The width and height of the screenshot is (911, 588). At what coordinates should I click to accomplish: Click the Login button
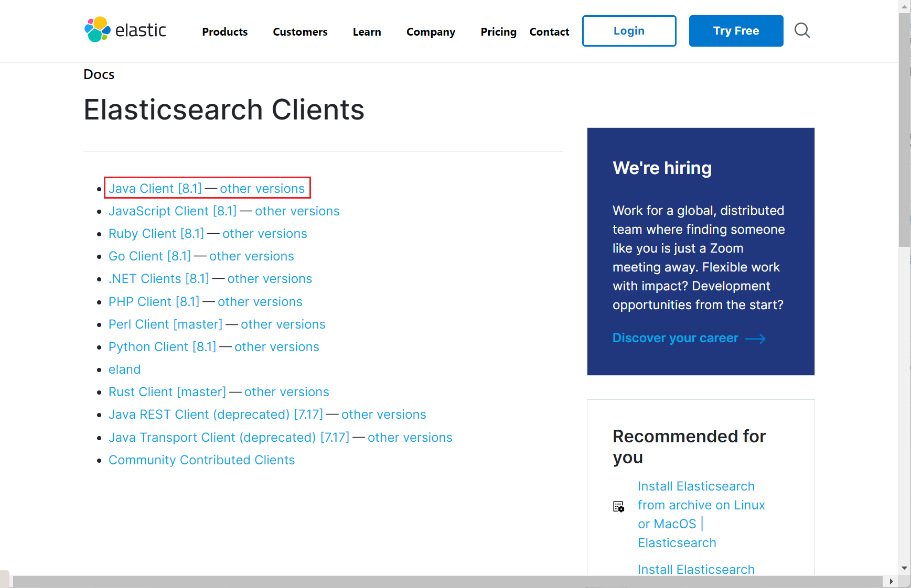coord(629,31)
